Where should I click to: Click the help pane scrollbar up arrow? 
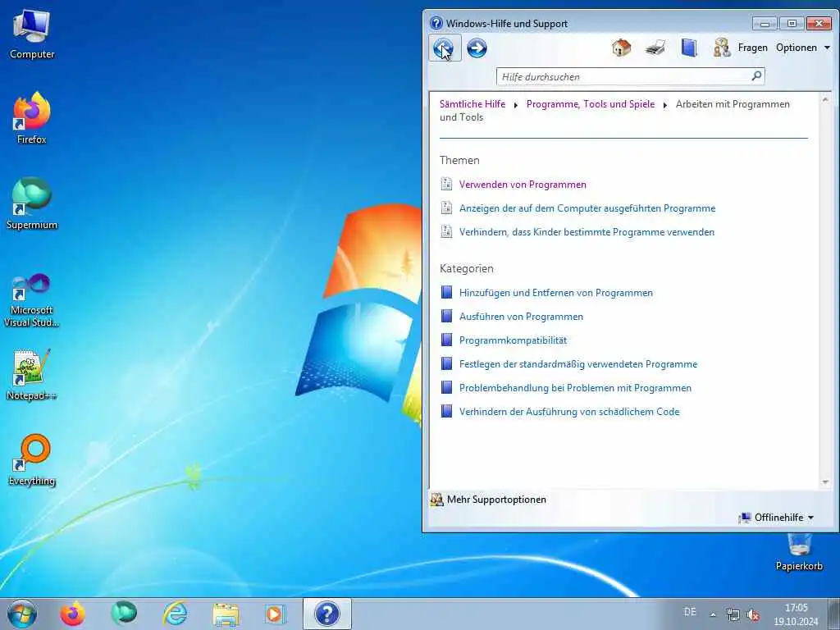825,99
